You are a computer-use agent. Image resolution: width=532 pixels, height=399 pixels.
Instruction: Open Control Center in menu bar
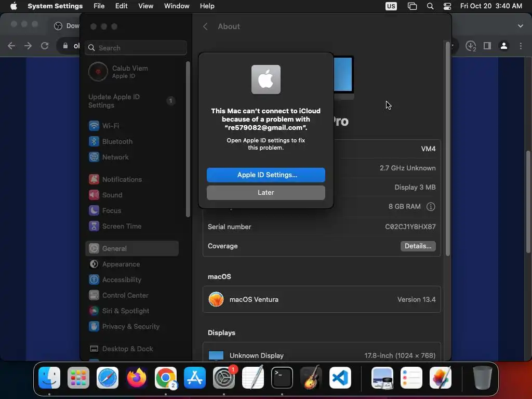point(447,6)
